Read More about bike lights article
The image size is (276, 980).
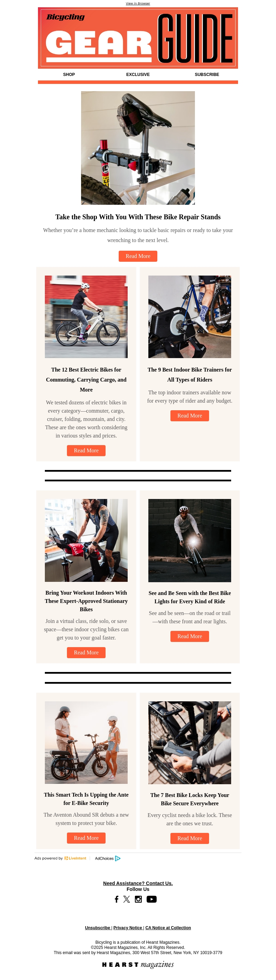coord(190,636)
